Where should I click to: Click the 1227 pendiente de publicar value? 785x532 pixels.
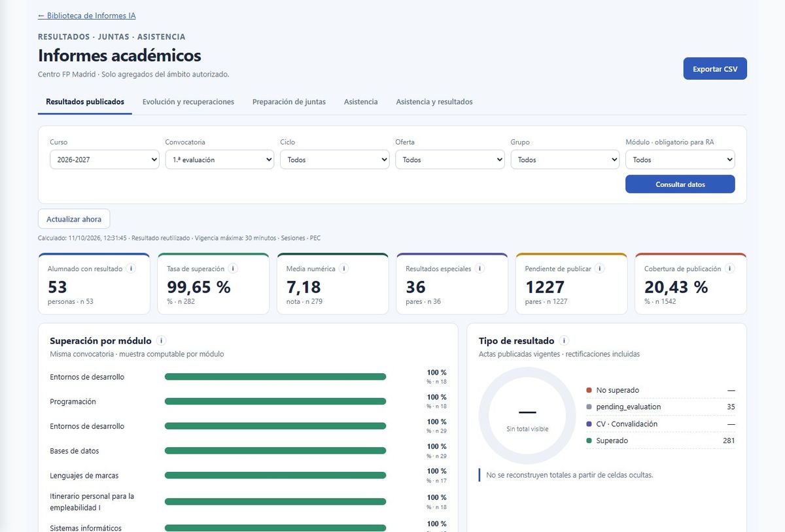[x=545, y=287]
